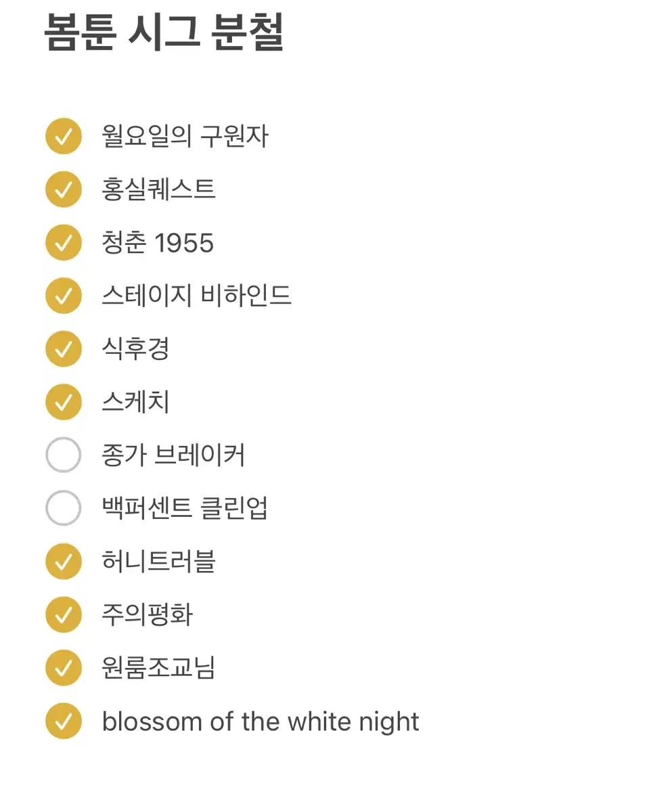Uncheck the 허니트러블 checkbox
This screenshot has height=812, width=653.
coord(64,562)
